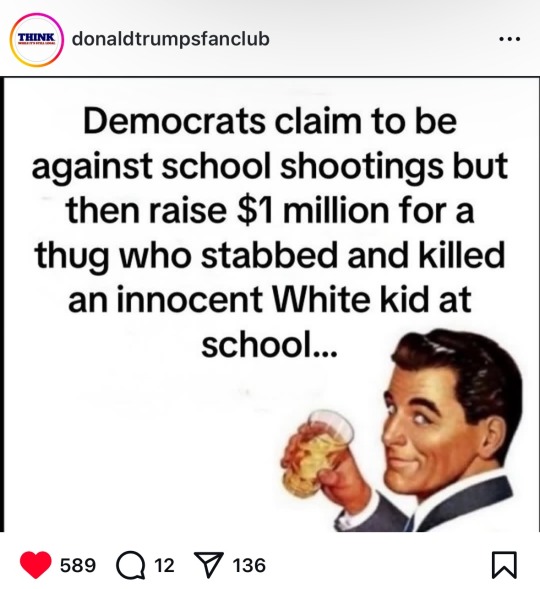Screen dimensions: 540x589
Task: Share the post with the paper plane icon
Action: point(208,565)
